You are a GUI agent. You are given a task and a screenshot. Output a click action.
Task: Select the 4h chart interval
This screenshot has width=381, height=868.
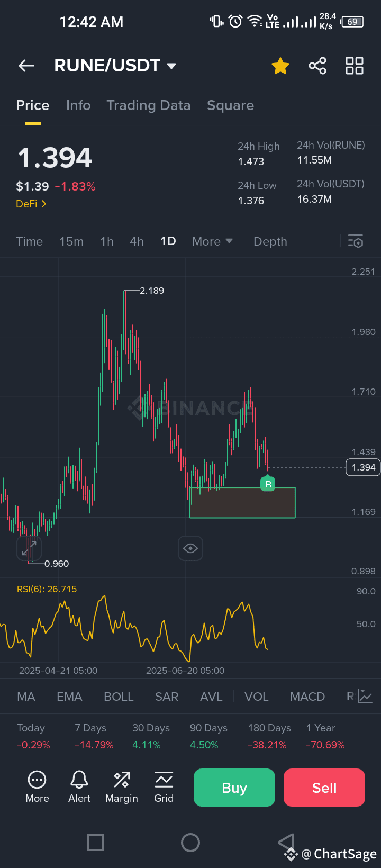(137, 241)
